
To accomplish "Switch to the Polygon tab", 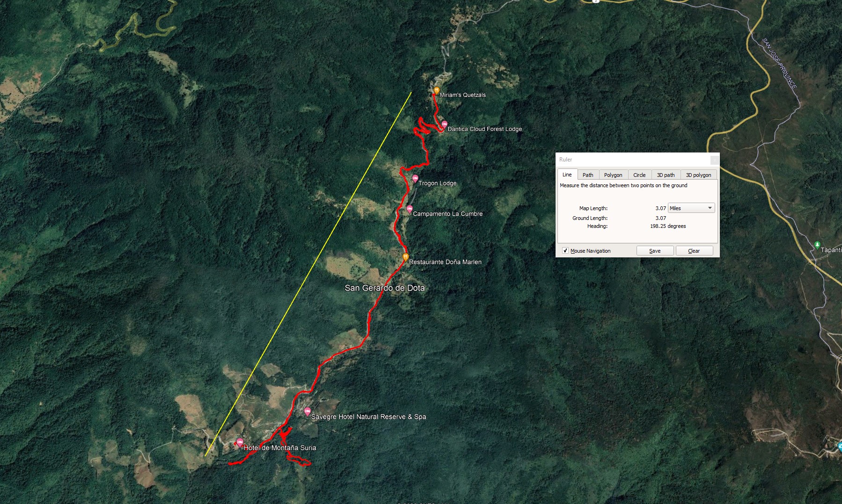I will (x=613, y=175).
